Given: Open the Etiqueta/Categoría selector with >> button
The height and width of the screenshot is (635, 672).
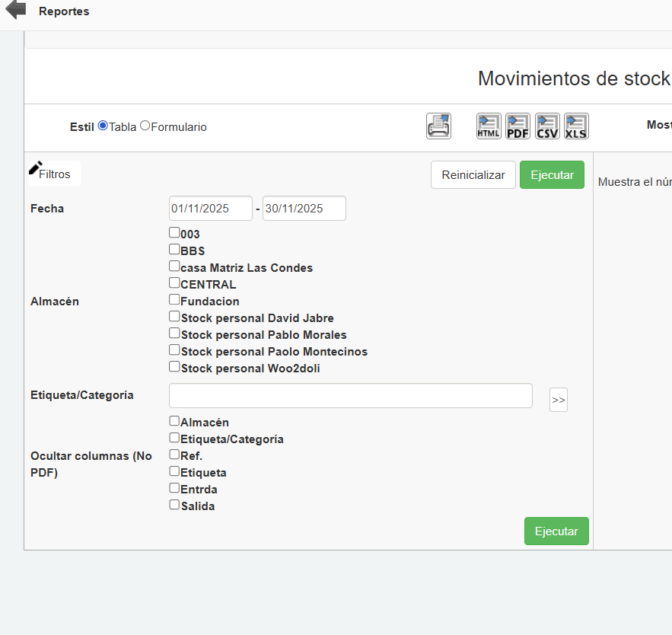Looking at the screenshot, I should pos(558,399).
